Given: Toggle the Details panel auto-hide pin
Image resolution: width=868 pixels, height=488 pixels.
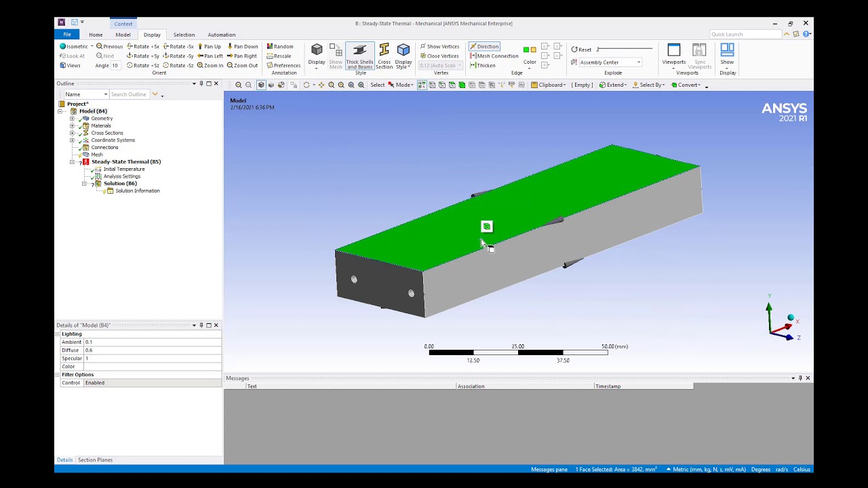Looking at the screenshot, I should click(201, 325).
